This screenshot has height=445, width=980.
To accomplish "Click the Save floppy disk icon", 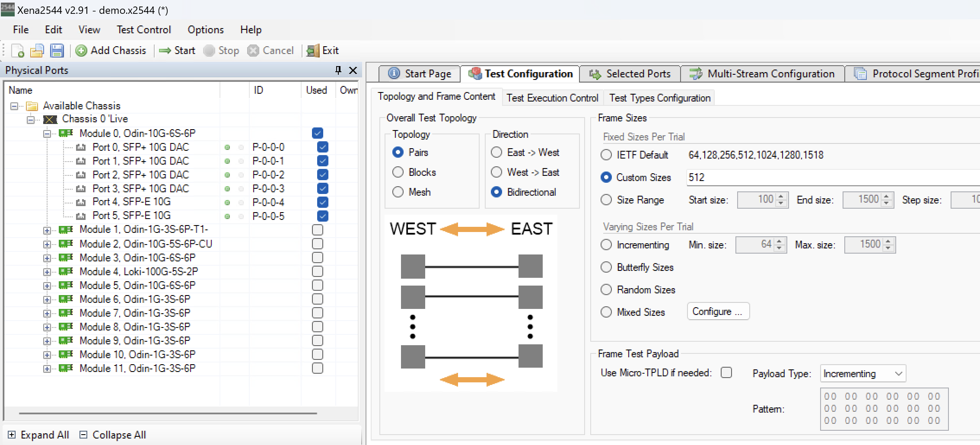I will coord(57,51).
